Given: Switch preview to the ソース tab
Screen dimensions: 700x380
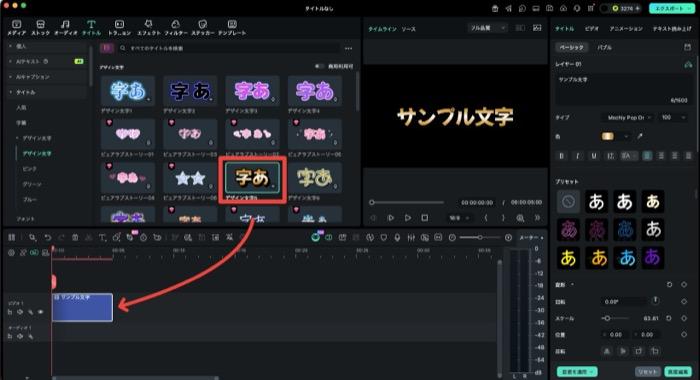Looking at the screenshot, I should point(408,29).
